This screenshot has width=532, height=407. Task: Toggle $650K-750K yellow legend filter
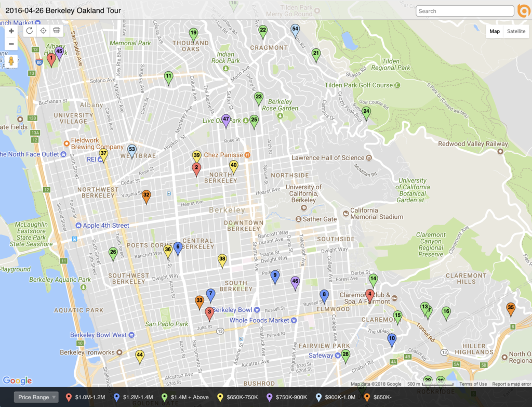(237, 397)
